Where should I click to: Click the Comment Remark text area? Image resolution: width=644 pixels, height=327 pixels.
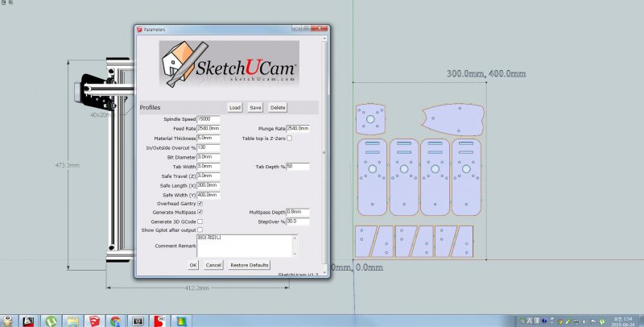pos(246,245)
